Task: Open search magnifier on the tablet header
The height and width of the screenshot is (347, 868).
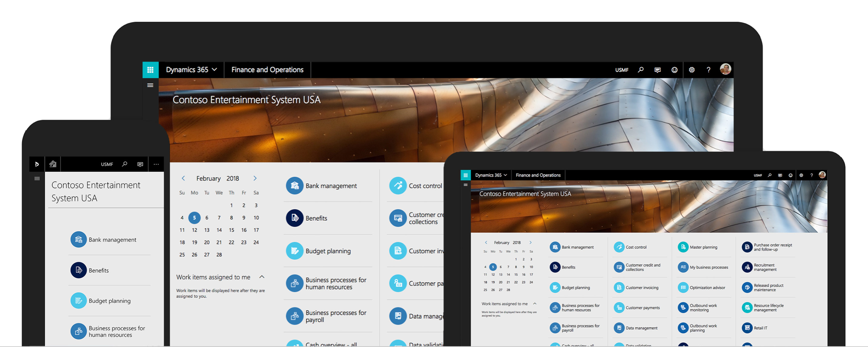Action: 770,175
